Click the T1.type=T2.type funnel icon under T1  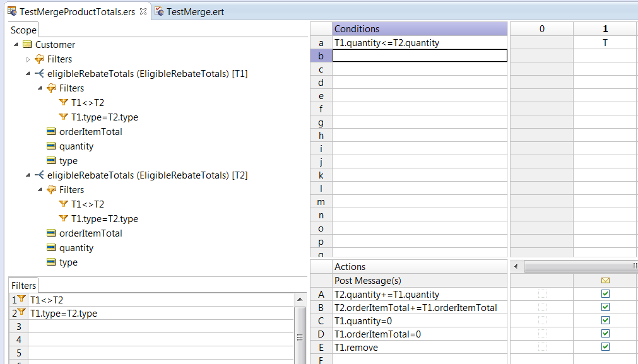pos(63,117)
